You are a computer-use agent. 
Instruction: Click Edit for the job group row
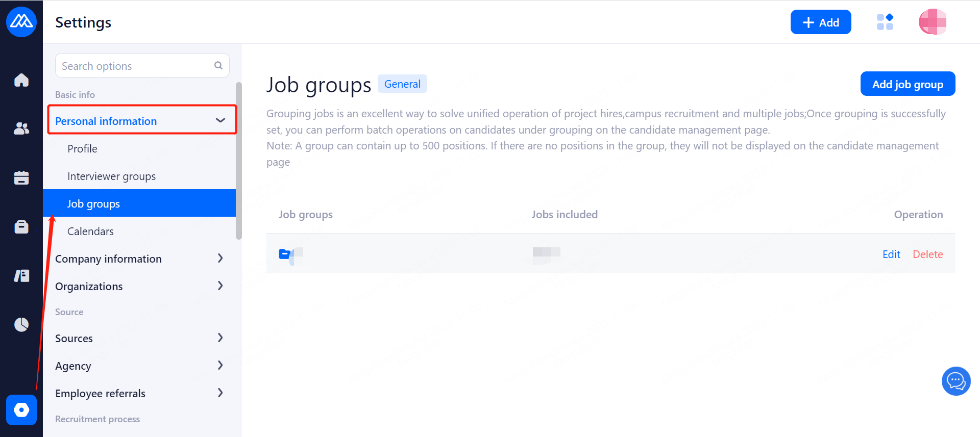pyautogui.click(x=891, y=254)
